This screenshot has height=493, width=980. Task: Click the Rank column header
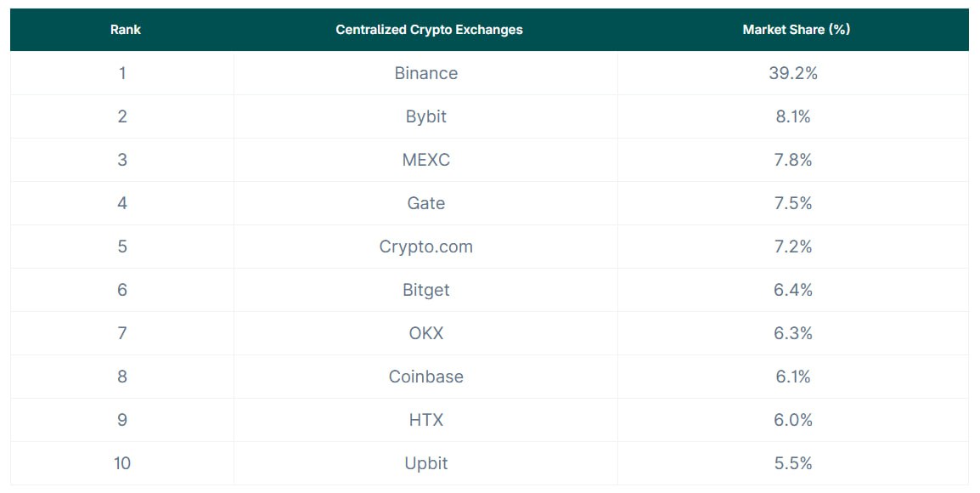[x=126, y=30]
